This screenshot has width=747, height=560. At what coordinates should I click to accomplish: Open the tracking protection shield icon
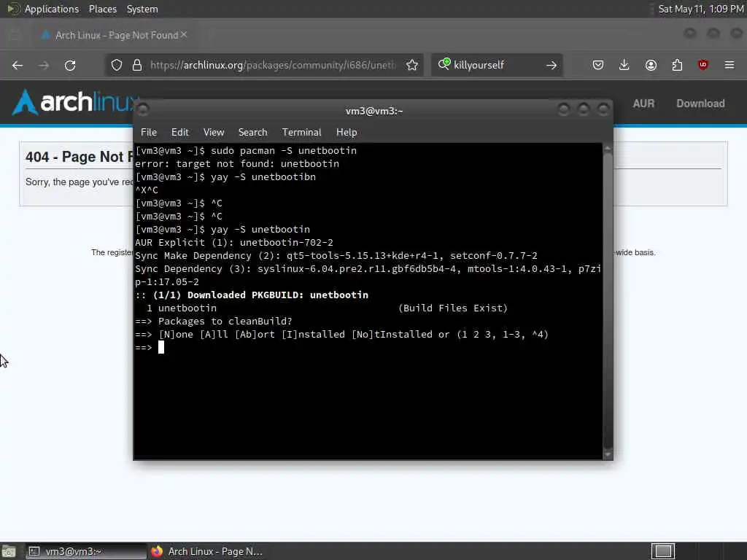coord(117,65)
